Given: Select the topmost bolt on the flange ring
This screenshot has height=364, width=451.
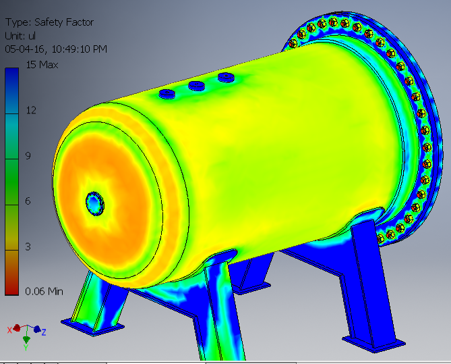Looking at the screenshot, I should (333, 22).
